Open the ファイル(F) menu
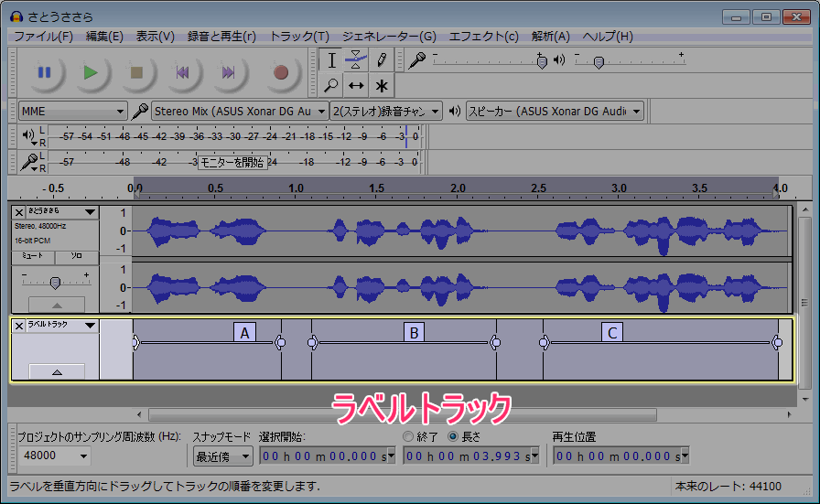 [43, 36]
